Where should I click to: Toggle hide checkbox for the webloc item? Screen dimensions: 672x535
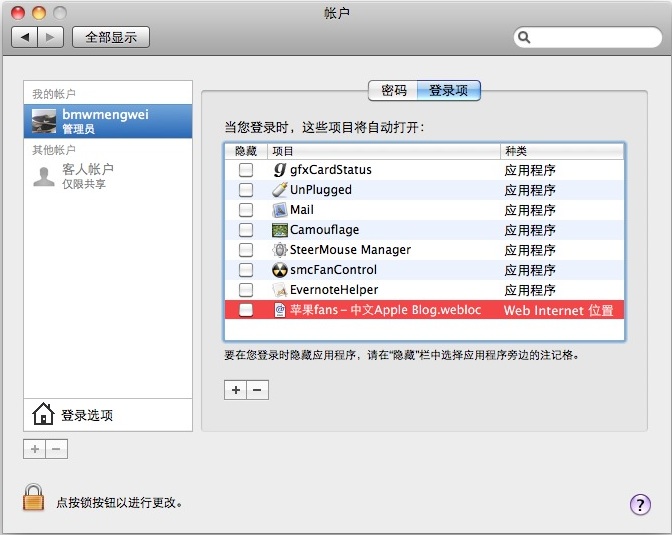(x=246, y=310)
